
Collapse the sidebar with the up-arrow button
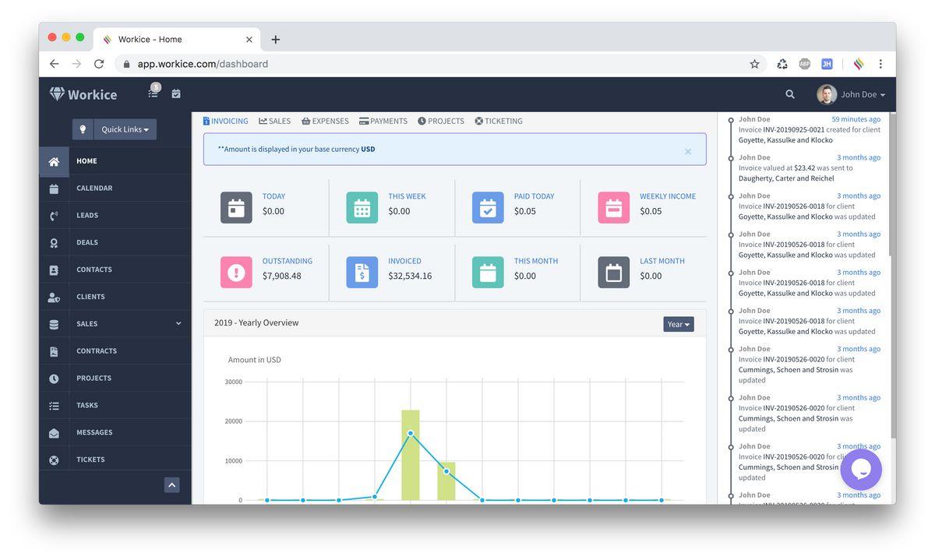click(172, 484)
